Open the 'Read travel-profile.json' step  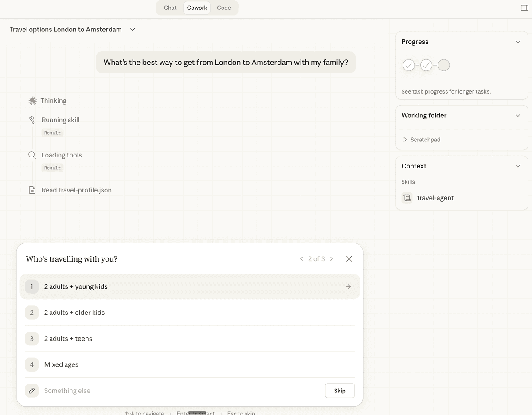pyautogui.click(x=76, y=190)
